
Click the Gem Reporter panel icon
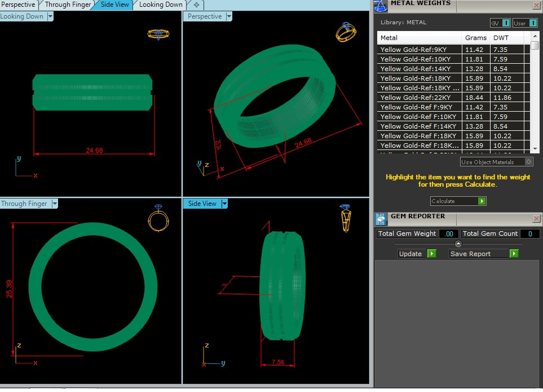[381, 219]
